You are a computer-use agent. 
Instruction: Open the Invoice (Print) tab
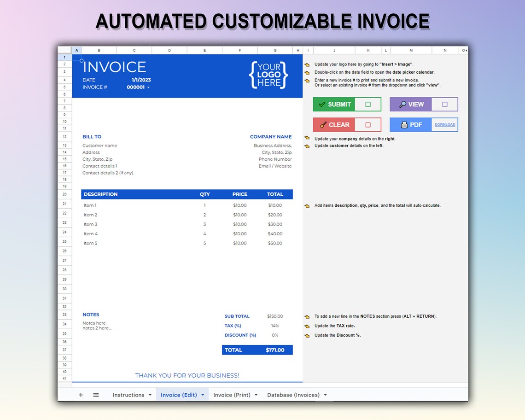(x=232, y=395)
